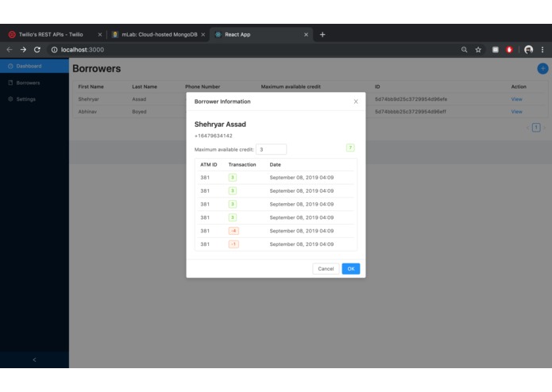Click the Twilio tab favicon
This screenshot has height=392, width=552.
[x=12, y=34]
